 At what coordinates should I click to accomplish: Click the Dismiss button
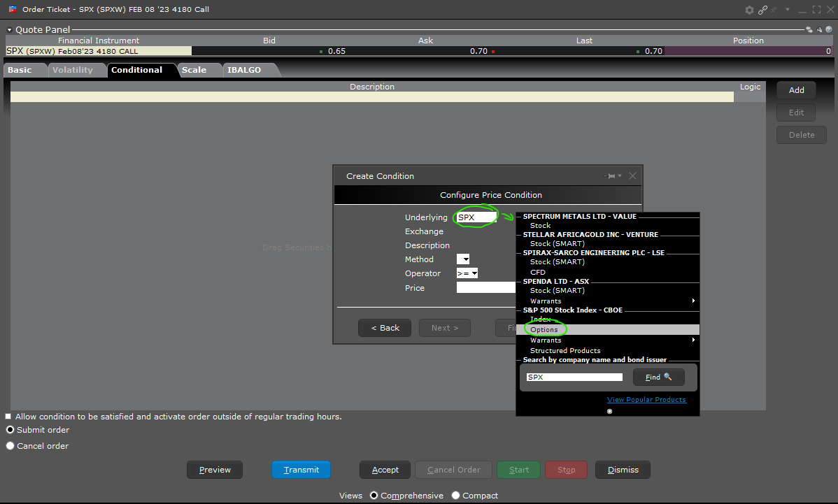[x=623, y=470]
